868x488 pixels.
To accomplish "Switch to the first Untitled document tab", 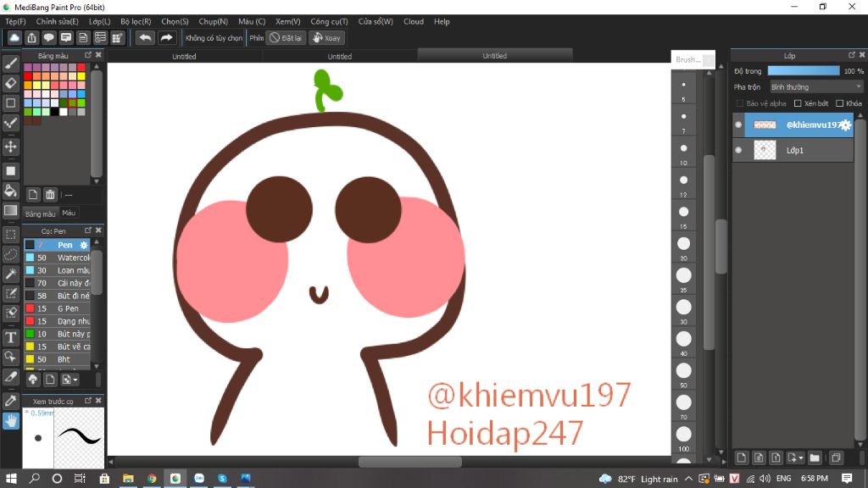I will 184,56.
